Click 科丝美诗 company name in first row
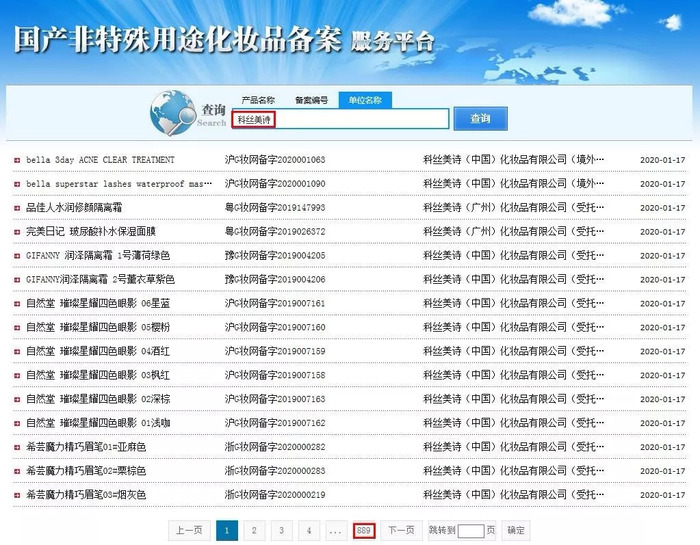Image resolution: width=700 pixels, height=545 pixels. pyautogui.click(x=513, y=159)
